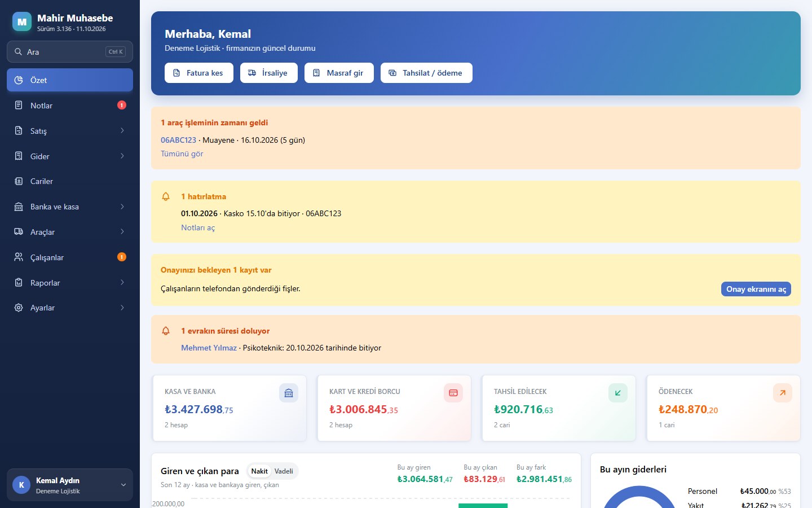
Task: Click the arrow icon on Tahsil Edilecek card
Action: tap(618, 393)
